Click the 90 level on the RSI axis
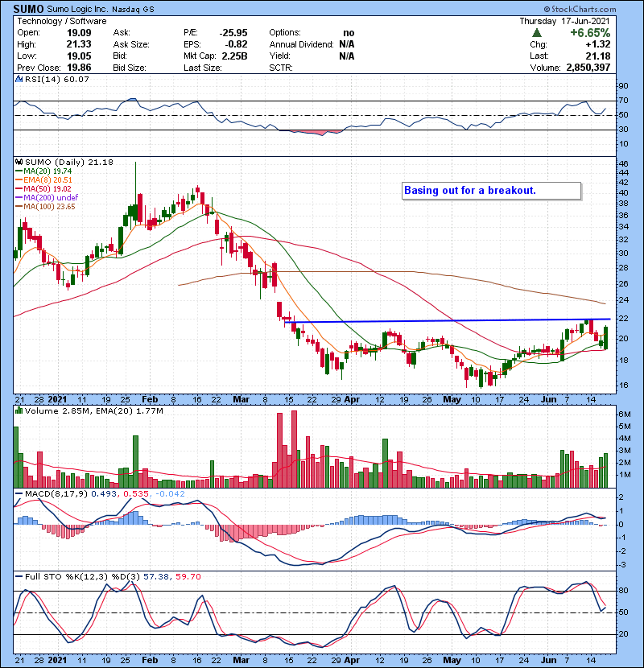Image resolution: width=644 pixels, height=668 pixels. 623,86
